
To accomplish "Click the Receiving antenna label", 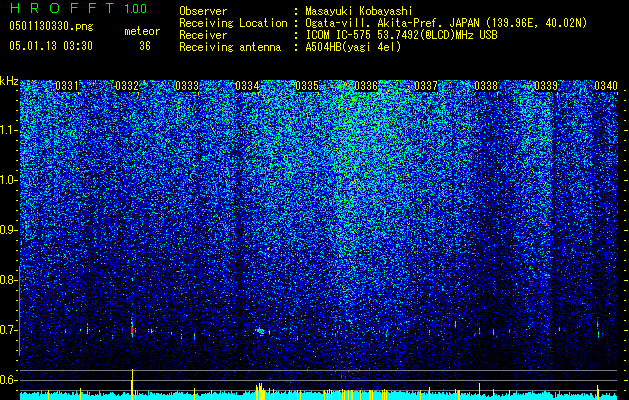I will coord(230,47).
